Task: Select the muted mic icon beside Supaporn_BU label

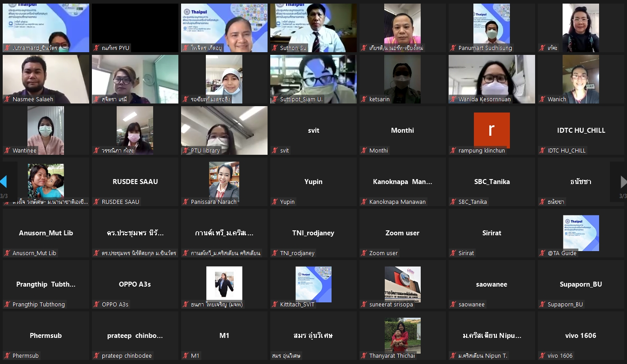Action: coord(542,304)
